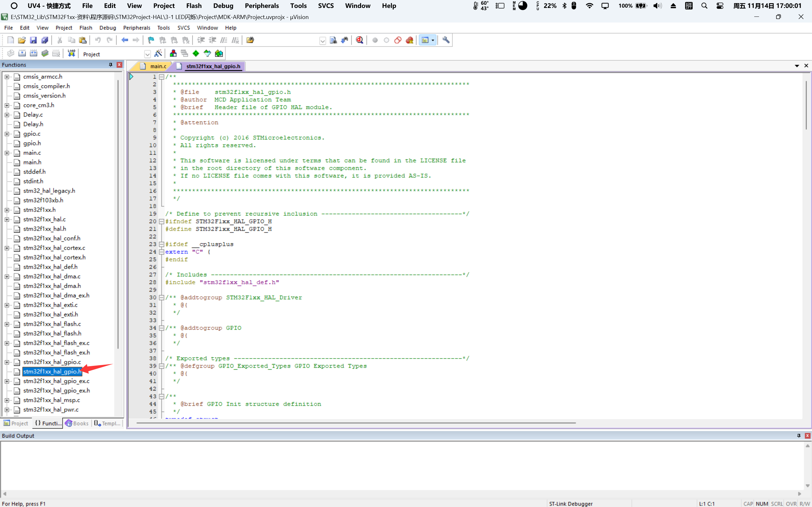Open the Peripherals menu
This screenshot has width=812, height=507.
[136, 28]
